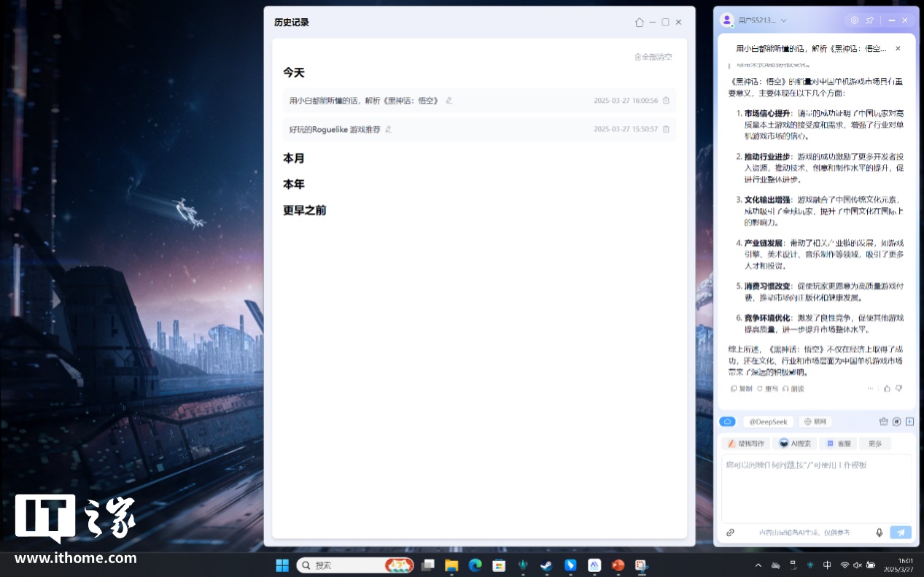Select the 帮我写作 writing assistant
924x577 pixels.
745,444
